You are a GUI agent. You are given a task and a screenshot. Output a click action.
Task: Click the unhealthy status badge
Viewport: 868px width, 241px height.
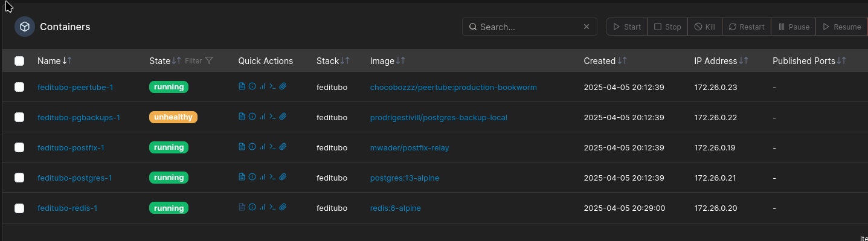173,117
